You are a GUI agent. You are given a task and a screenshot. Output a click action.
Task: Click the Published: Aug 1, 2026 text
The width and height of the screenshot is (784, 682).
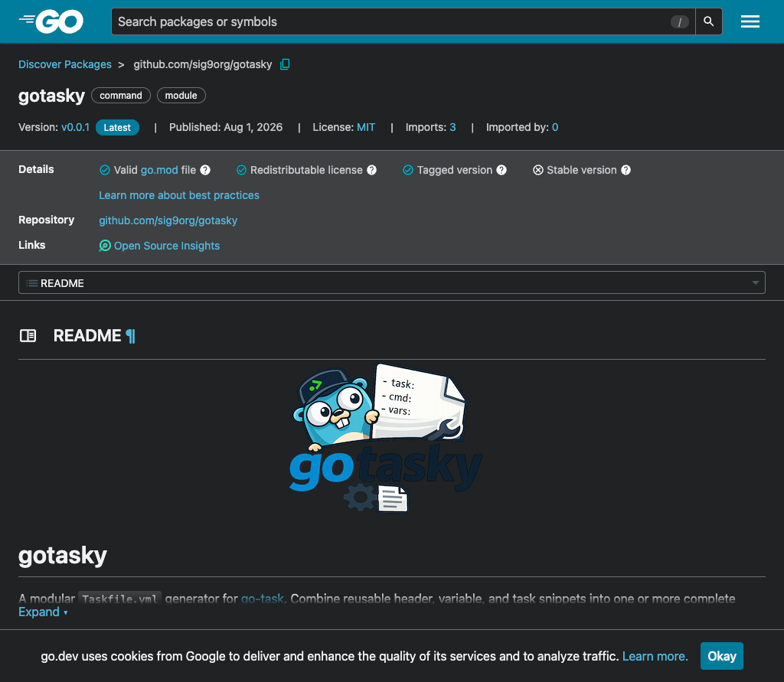pyautogui.click(x=226, y=127)
